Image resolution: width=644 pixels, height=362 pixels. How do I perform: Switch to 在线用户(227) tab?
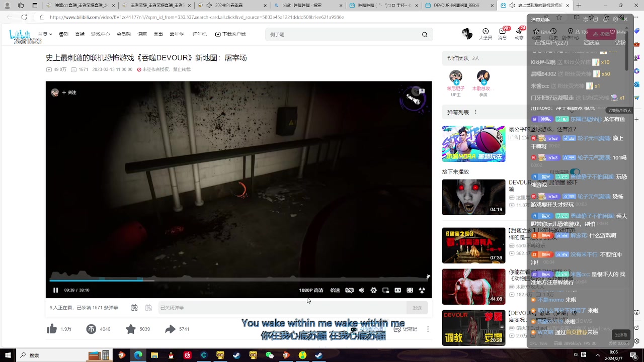point(551,43)
